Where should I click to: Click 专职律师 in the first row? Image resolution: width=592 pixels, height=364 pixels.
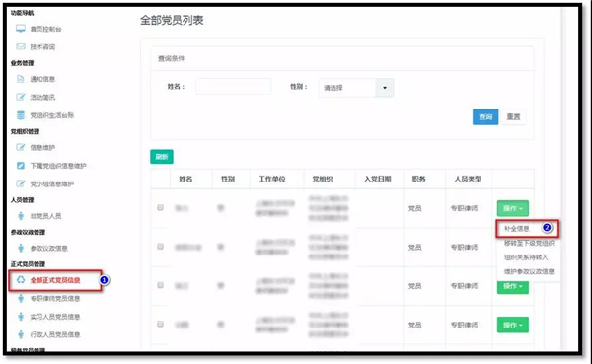[x=464, y=208]
